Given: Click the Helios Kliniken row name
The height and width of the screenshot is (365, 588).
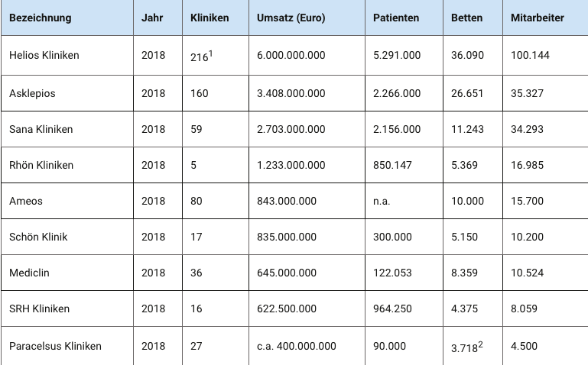Looking at the screenshot, I should click(x=44, y=56).
